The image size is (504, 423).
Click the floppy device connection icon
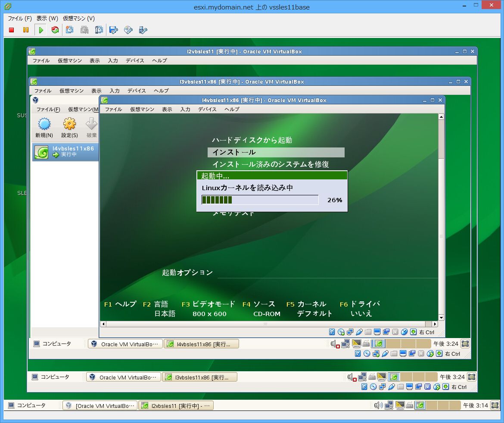click(114, 30)
